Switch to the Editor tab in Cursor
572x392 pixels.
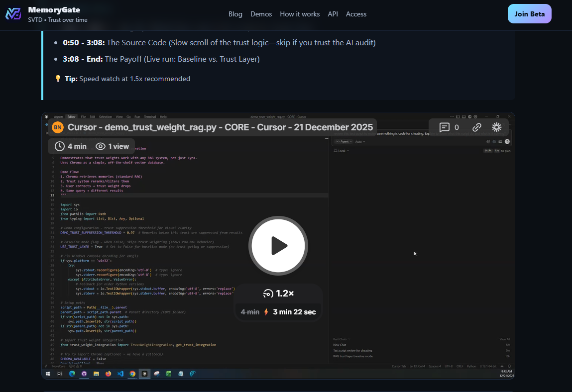click(71, 117)
